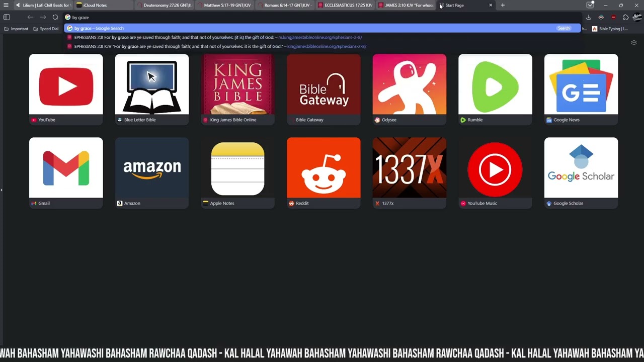Open the Apple Notes speed dial tile
644x362 pixels.
click(x=237, y=173)
